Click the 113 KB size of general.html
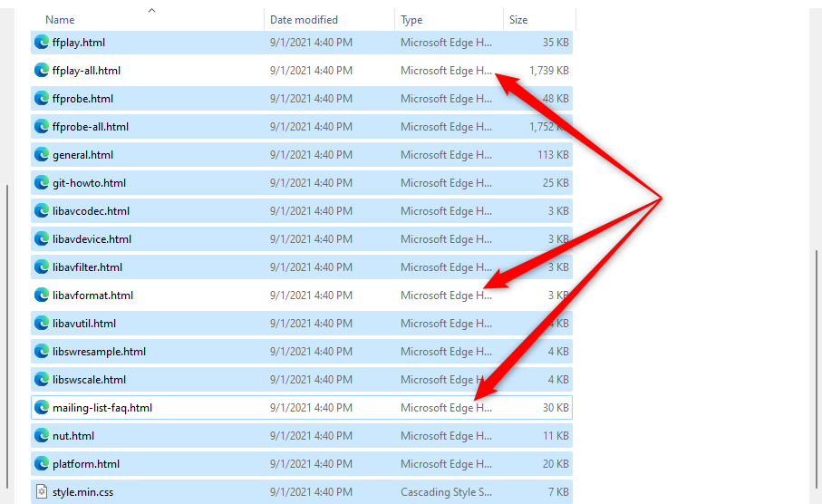This screenshot has height=504, width=822. pos(553,155)
